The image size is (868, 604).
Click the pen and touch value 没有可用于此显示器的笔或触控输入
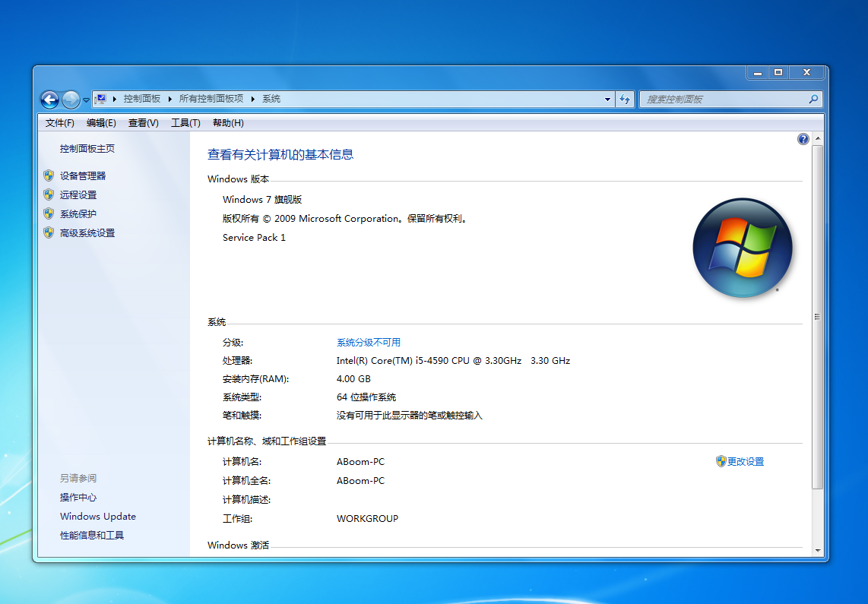click(x=410, y=416)
